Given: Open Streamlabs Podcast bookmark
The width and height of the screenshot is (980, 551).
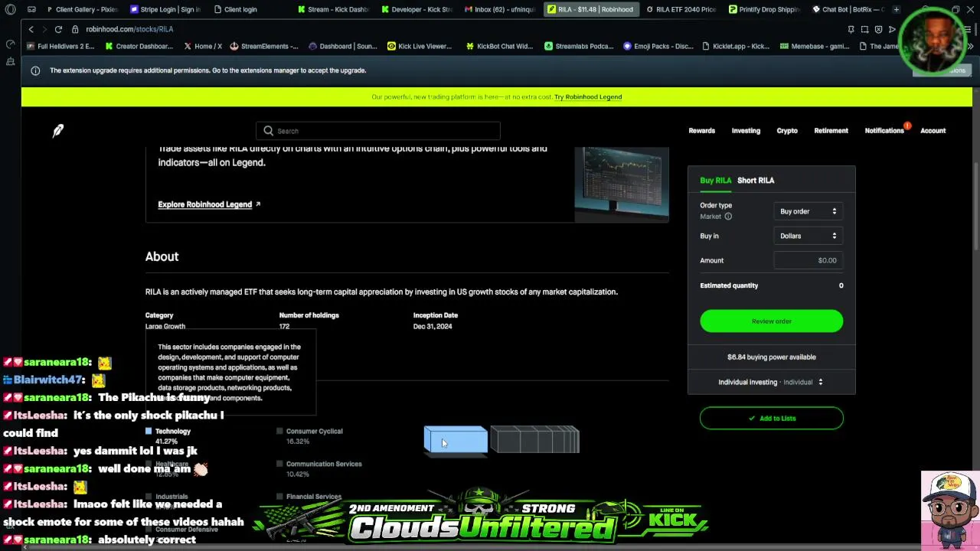Looking at the screenshot, I should coord(579,46).
